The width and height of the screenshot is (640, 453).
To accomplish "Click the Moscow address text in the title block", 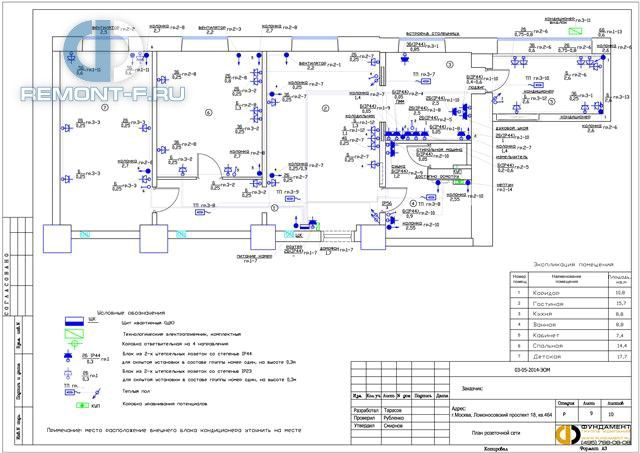I will [502, 415].
